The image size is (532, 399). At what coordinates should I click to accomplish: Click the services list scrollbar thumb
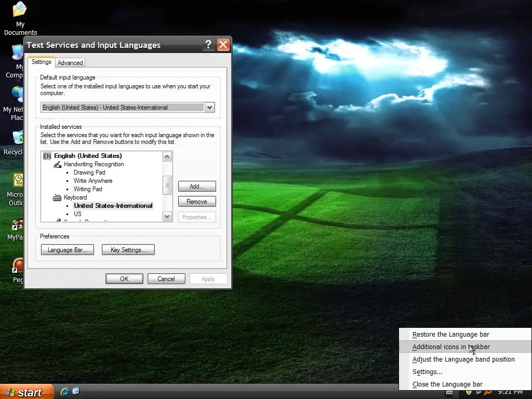[167, 185]
